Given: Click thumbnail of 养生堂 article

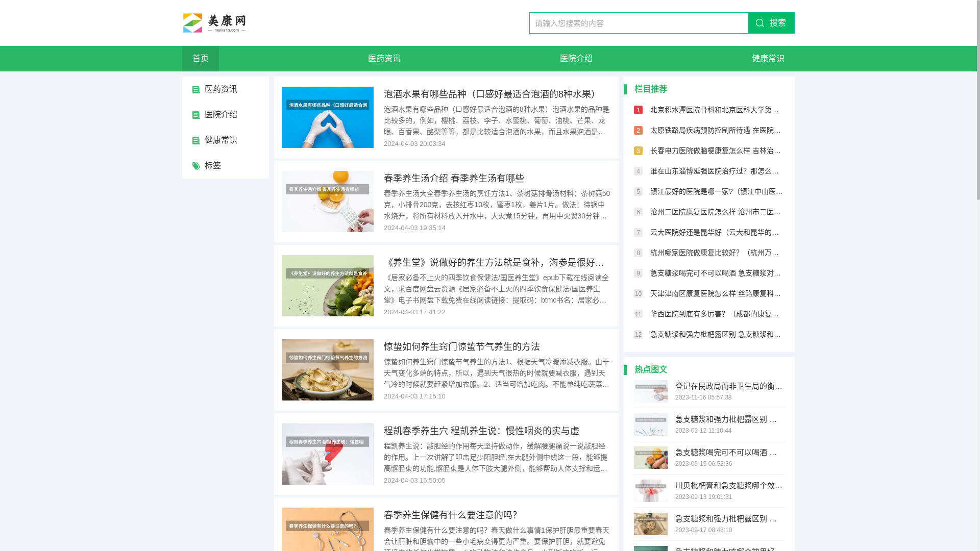Looking at the screenshot, I should pos(328,286).
